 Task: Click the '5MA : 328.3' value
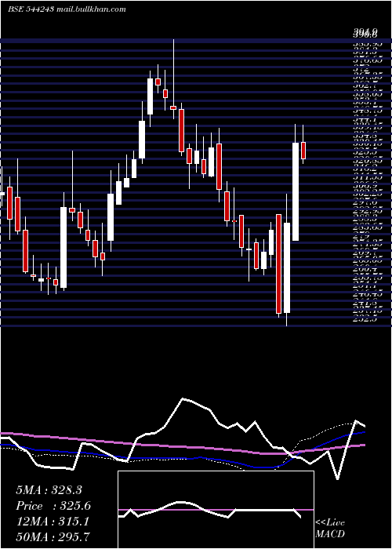click(49, 490)
